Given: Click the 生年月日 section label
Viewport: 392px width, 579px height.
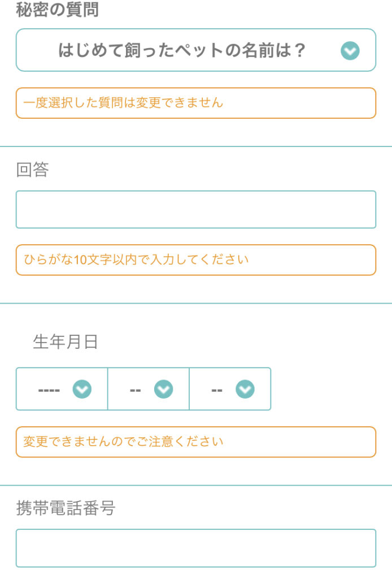Looking at the screenshot, I should click(x=66, y=342).
